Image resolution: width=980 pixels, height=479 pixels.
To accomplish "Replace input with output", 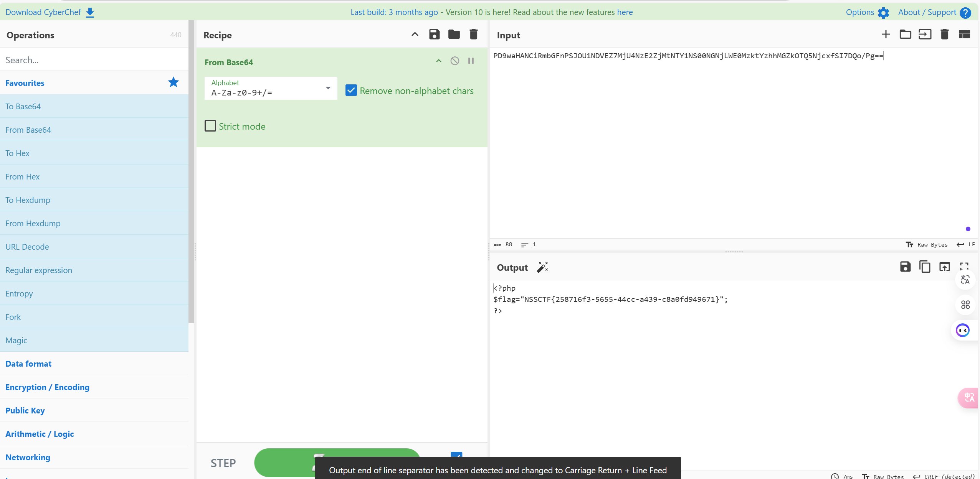I will (x=944, y=267).
